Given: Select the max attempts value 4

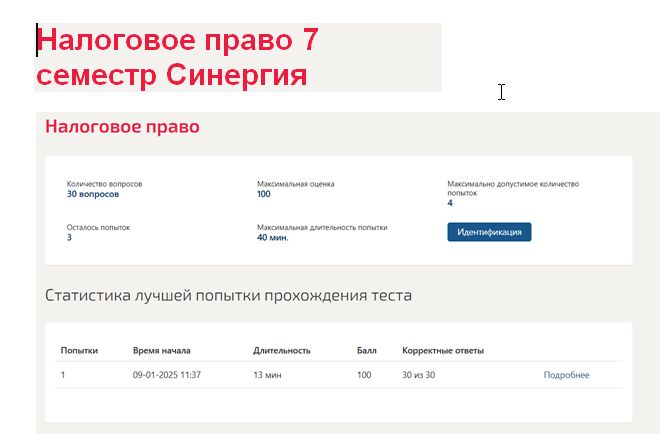Looking at the screenshot, I should [450, 203].
